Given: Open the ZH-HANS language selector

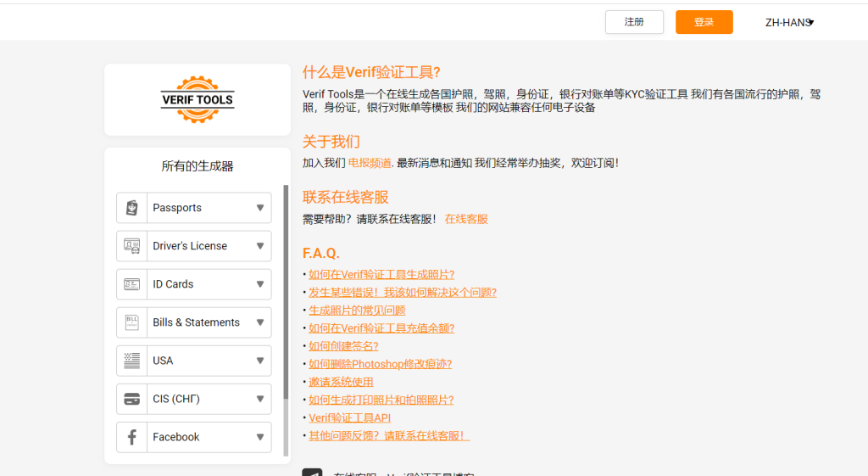Looking at the screenshot, I should [789, 23].
